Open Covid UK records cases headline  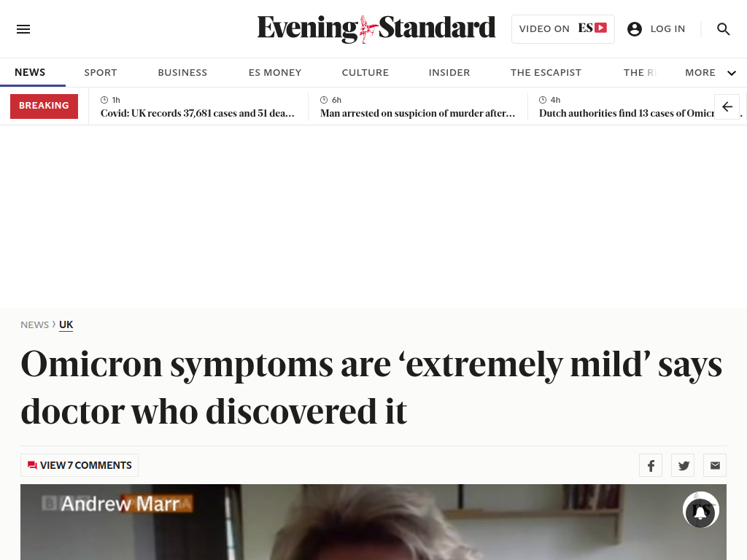coord(197,113)
